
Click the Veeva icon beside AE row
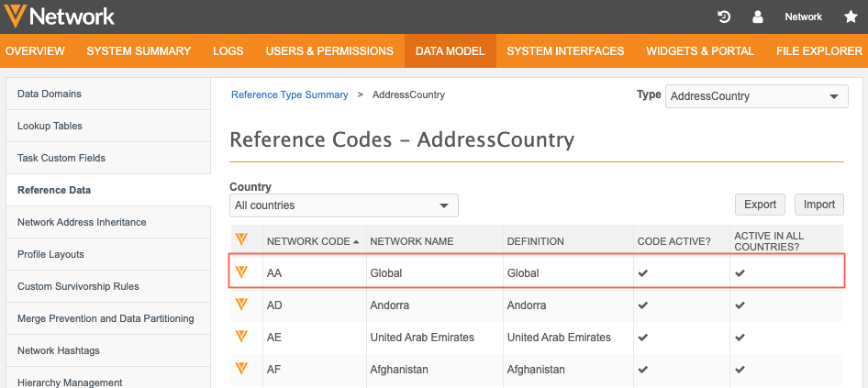[x=242, y=337]
